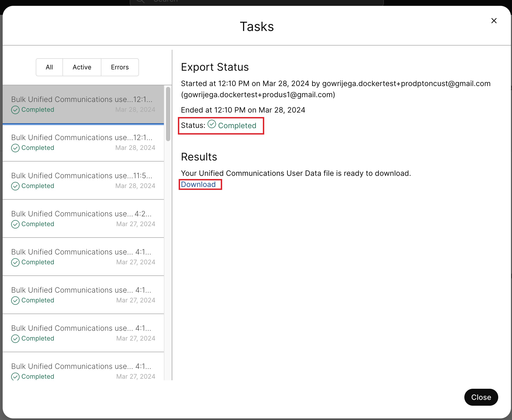Image resolution: width=512 pixels, height=420 pixels.
Task: Toggle the All tasks view filter
Action: pos(49,67)
